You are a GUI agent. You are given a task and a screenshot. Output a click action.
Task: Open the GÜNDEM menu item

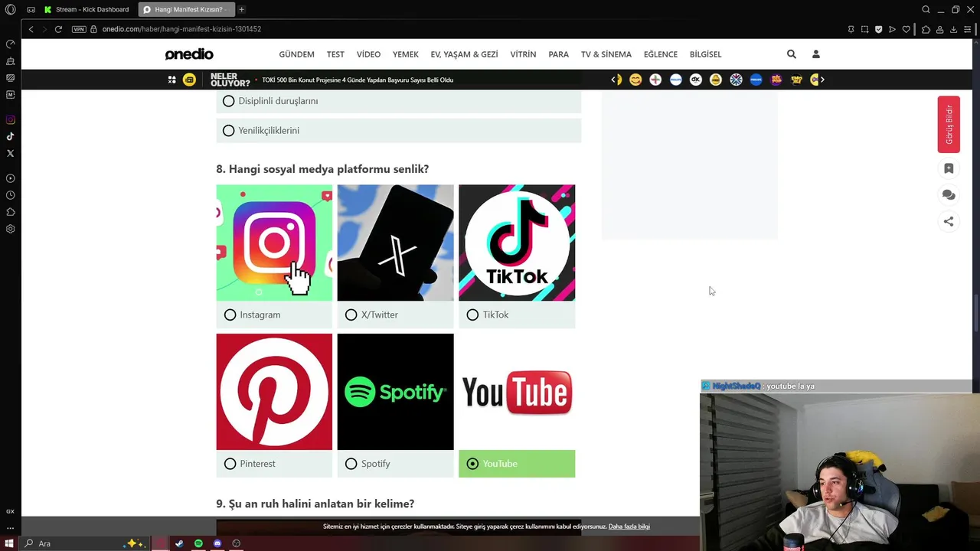(296, 54)
